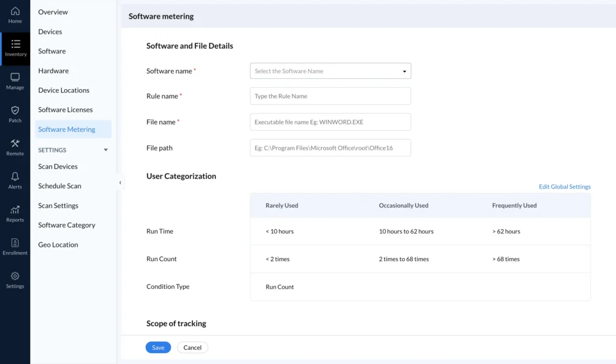
Task: Go to Overview in the inventory menu
Action: tap(53, 12)
